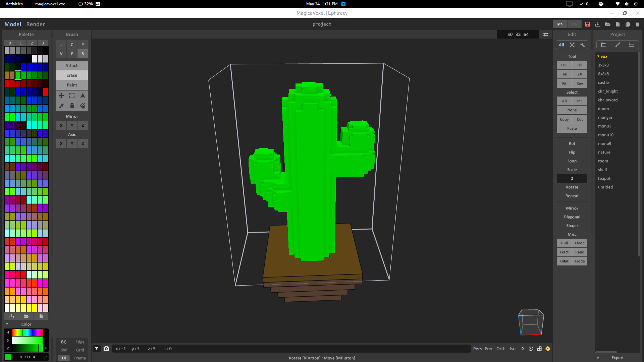Swap model size dimensions icon
Viewport: 644px width, 362px height.
click(546, 34)
